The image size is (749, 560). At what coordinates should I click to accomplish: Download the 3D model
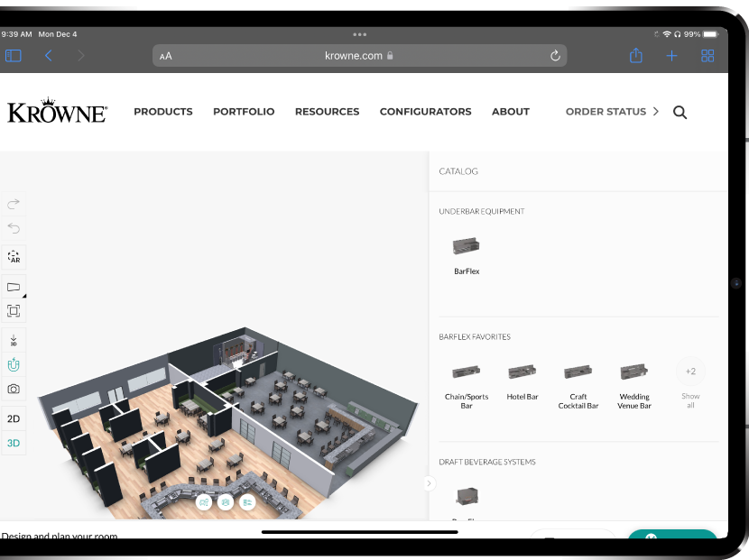(x=14, y=340)
